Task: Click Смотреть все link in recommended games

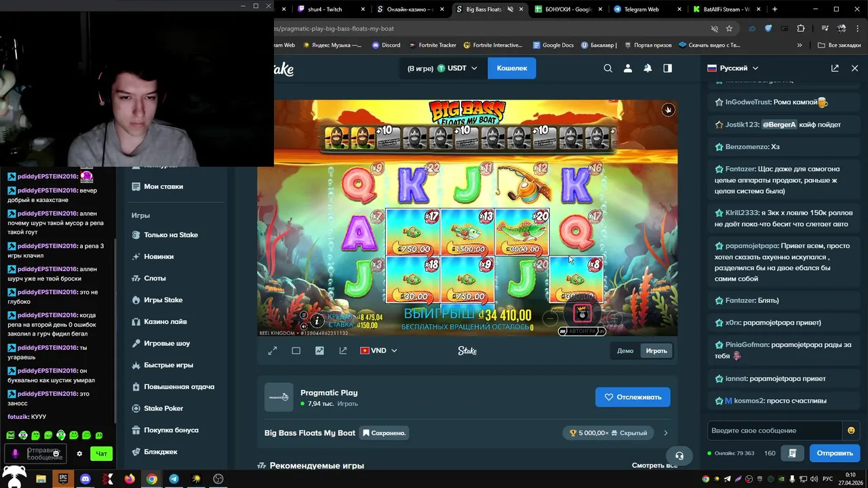Action: pyautogui.click(x=654, y=466)
